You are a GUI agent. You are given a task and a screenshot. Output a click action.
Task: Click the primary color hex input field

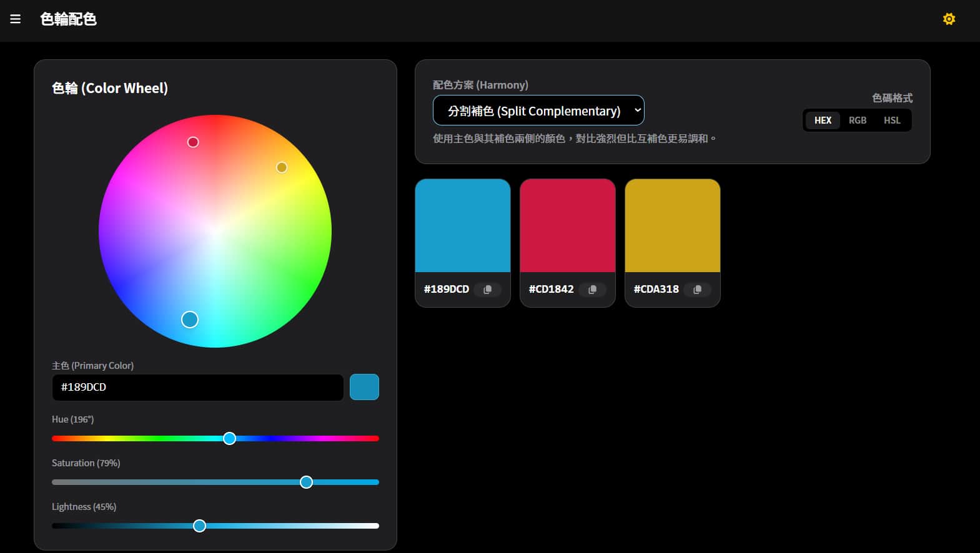(197, 387)
